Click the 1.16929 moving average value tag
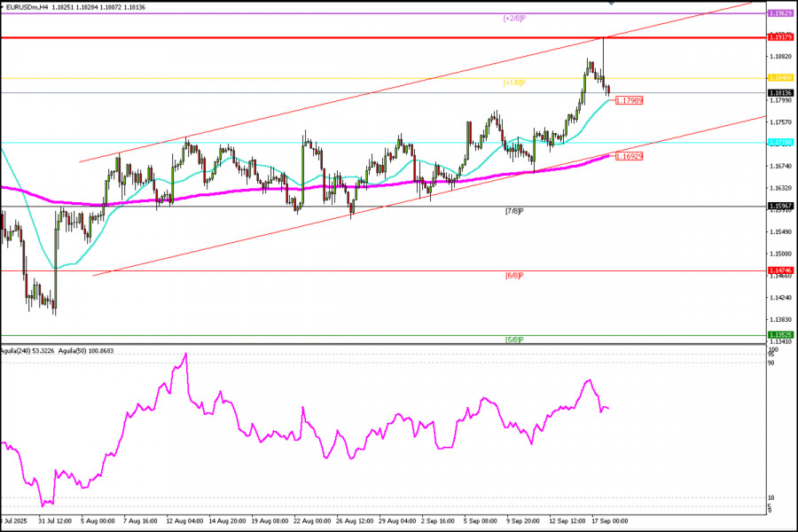This screenshot has width=798, height=532. pyautogui.click(x=629, y=156)
